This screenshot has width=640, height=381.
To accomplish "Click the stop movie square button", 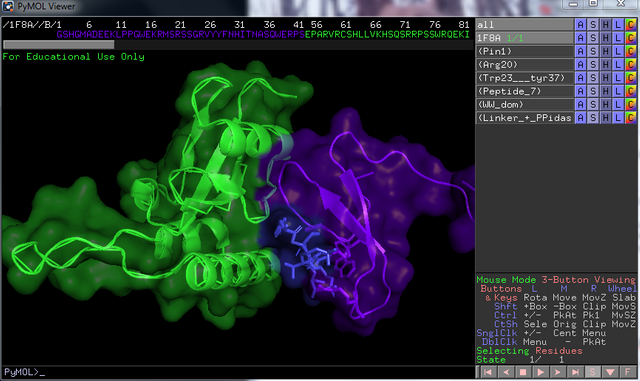I will (x=523, y=372).
